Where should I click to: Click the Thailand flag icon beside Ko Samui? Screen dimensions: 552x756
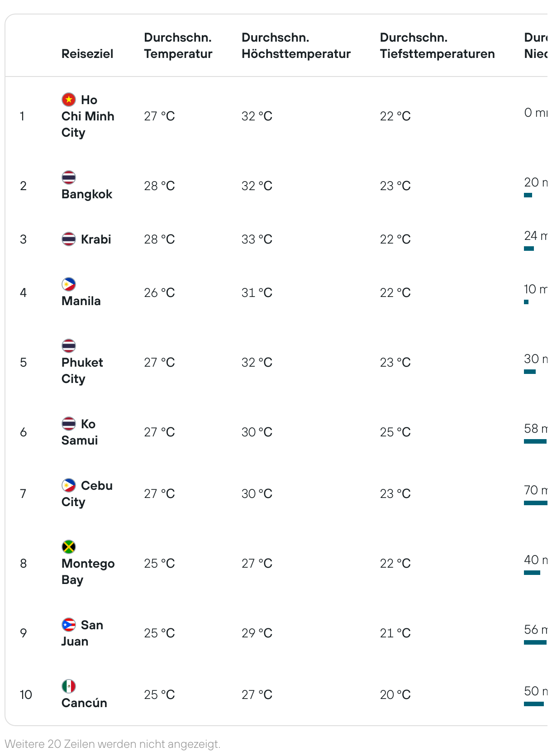[69, 423]
